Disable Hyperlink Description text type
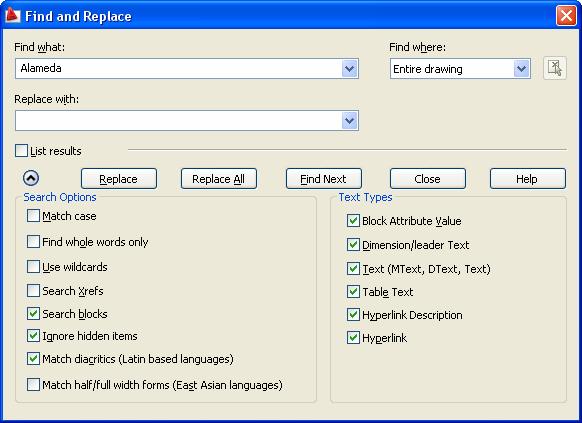This screenshot has height=423, width=582. click(x=353, y=315)
